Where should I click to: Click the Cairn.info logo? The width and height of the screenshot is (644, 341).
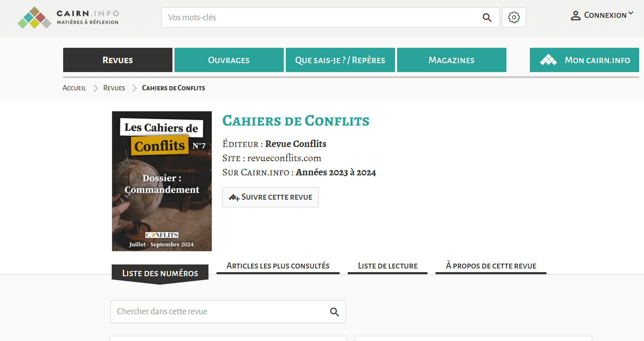point(68,17)
